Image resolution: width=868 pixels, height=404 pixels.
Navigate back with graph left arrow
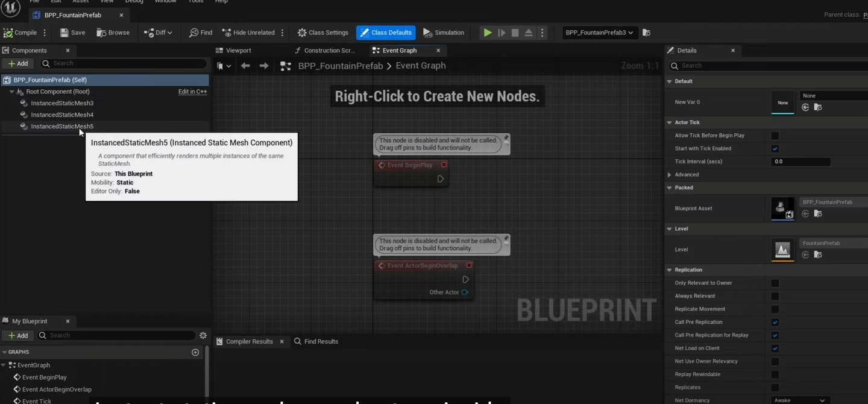245,66
